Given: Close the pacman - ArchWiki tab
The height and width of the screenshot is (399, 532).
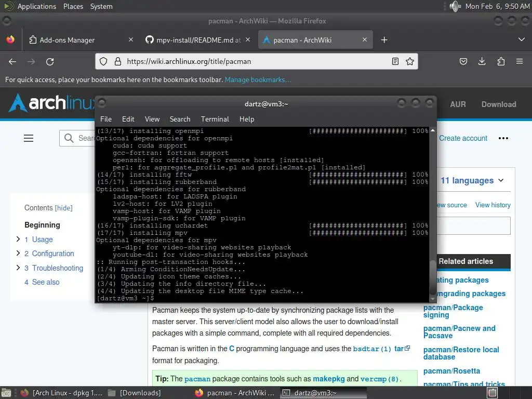Looking at the screenshot, I should pyautogui.click(x=365, y=39).
